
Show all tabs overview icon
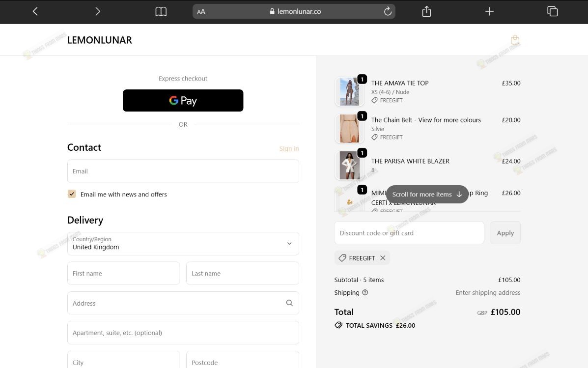click(x=552, y=11)
